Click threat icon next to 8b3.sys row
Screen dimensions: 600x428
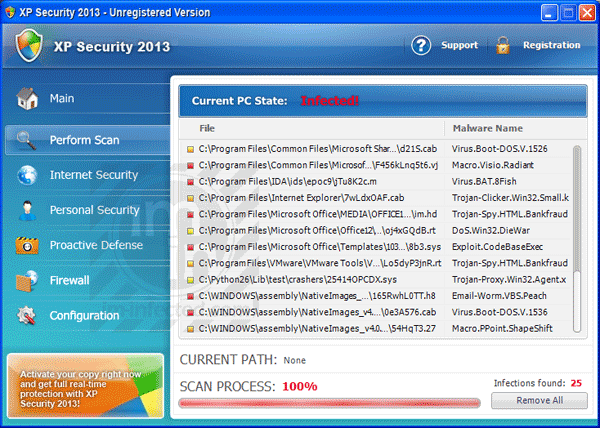tap(190, 247)
